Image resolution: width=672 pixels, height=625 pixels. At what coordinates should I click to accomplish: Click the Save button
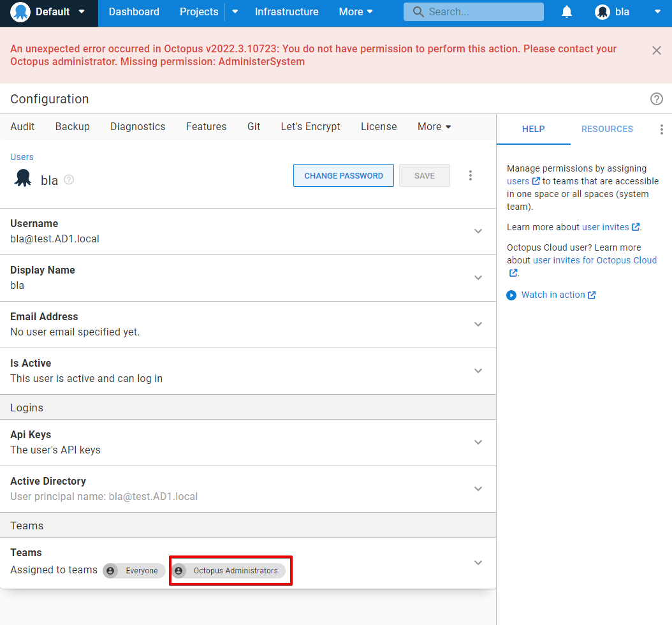[424, 175]
